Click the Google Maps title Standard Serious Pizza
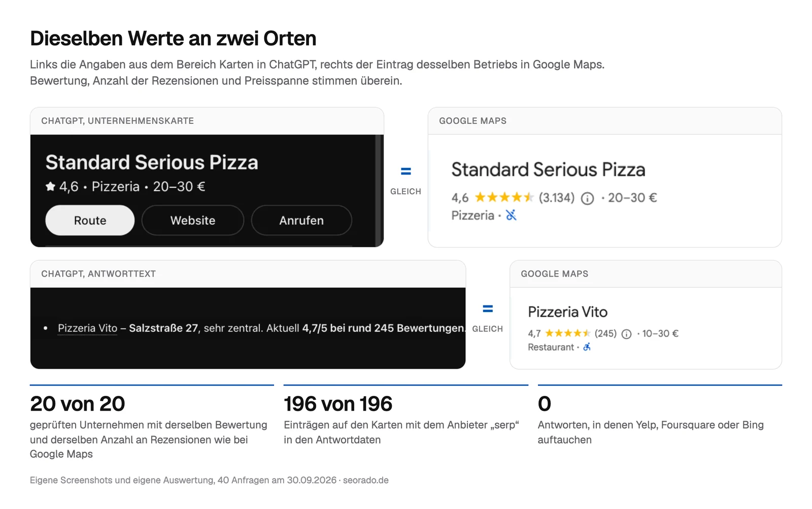 (548, 169)
